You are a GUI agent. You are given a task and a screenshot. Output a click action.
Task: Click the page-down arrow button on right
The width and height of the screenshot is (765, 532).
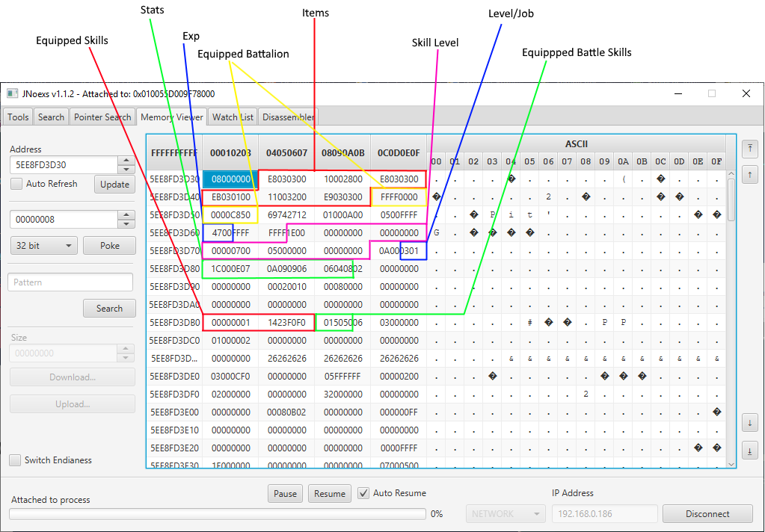pyautogui.click(x=749, y=423)
